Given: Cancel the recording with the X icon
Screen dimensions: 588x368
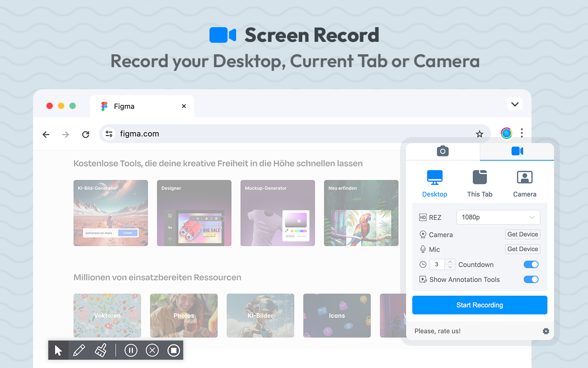Looking at the screenshot, I should pos(152,350).
